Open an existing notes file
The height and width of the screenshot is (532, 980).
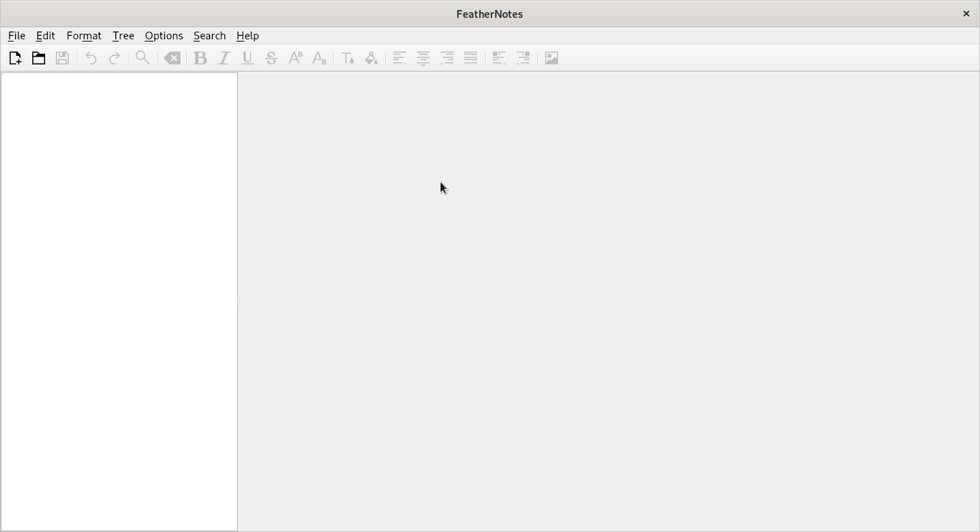(39, 58)
